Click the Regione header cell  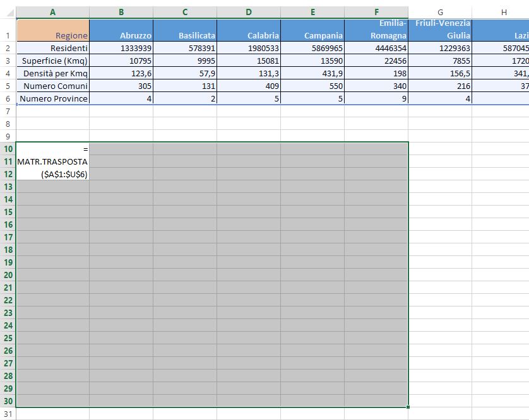(x=52, y=30)
